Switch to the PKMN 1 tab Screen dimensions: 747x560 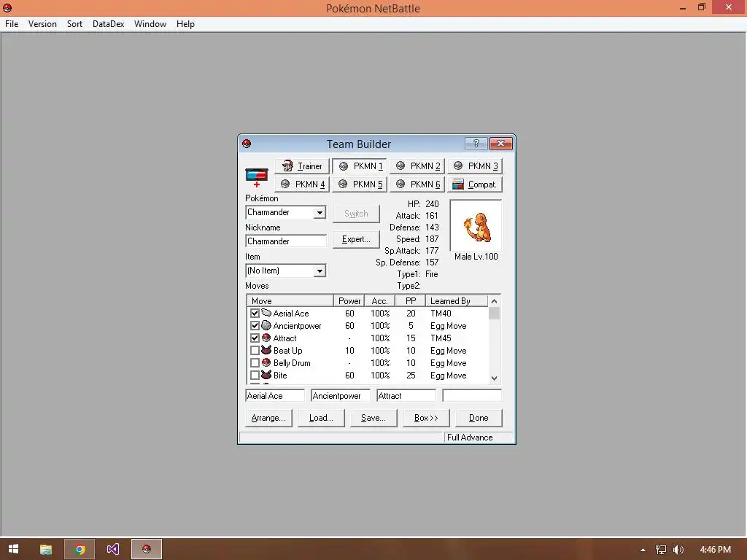[x=360, y=166]
